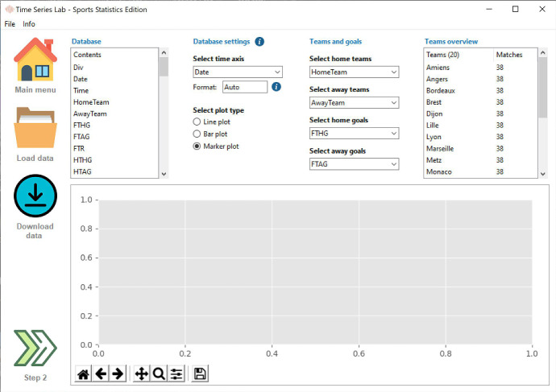Open the Select home teams dropdown

coord(354,72)
